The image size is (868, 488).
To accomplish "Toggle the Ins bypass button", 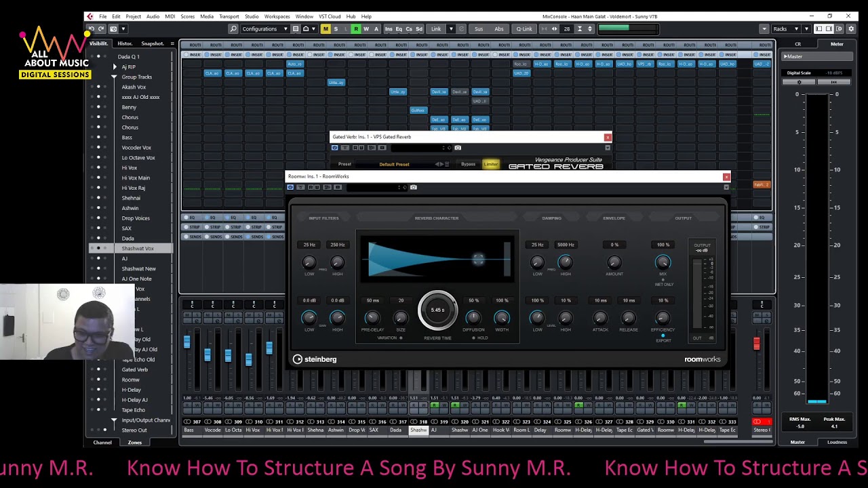I will 389,28.
